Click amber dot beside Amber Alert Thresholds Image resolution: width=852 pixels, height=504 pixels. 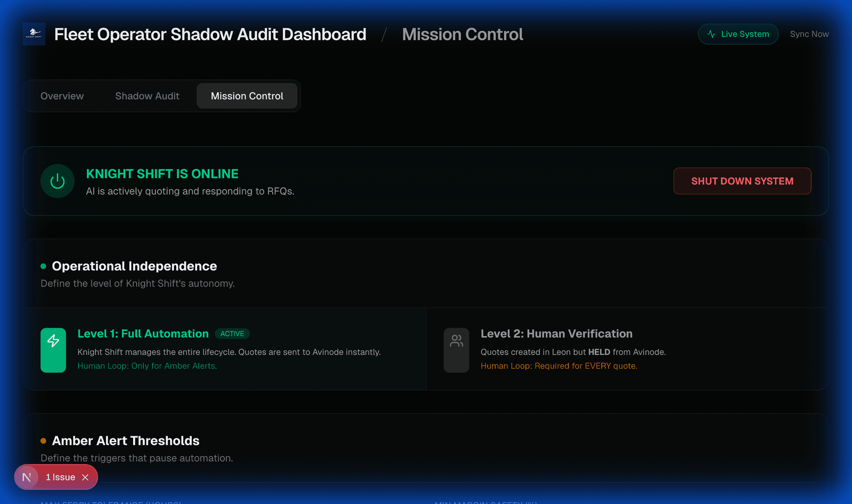(x=43, y=441)
